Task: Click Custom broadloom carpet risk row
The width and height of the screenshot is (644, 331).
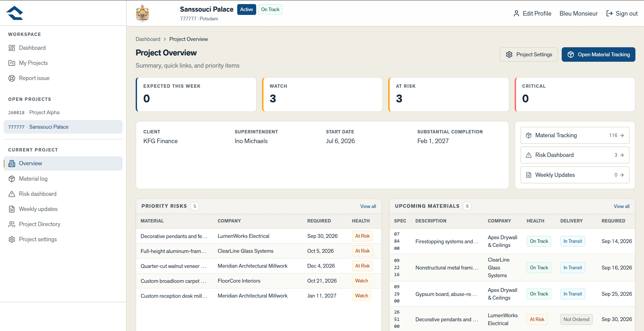Action: pos(258,281)
